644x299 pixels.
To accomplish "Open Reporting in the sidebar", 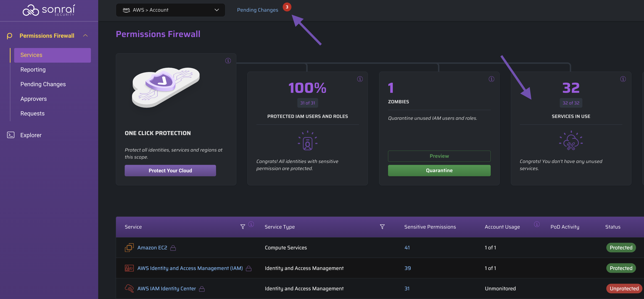I will coord(33,69).
